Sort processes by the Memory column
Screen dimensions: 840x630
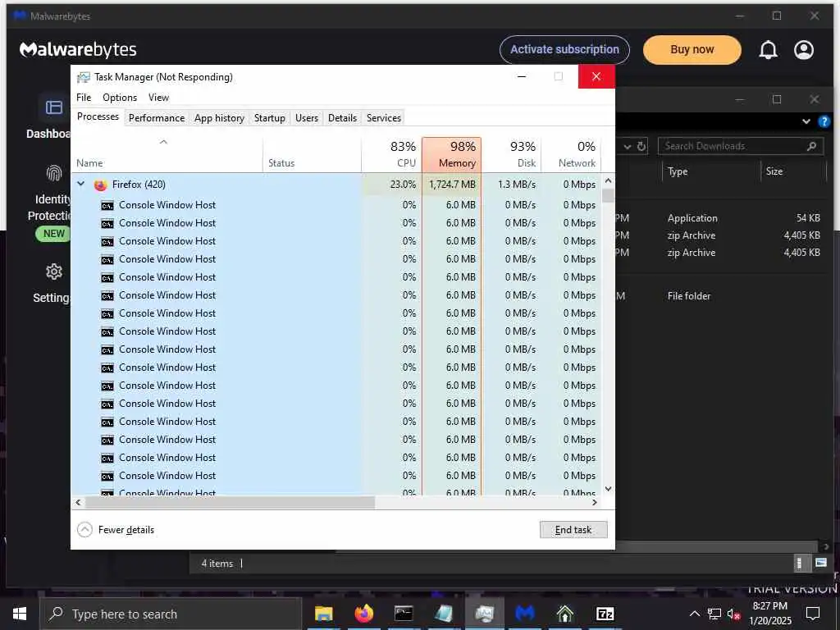point(452,154)
